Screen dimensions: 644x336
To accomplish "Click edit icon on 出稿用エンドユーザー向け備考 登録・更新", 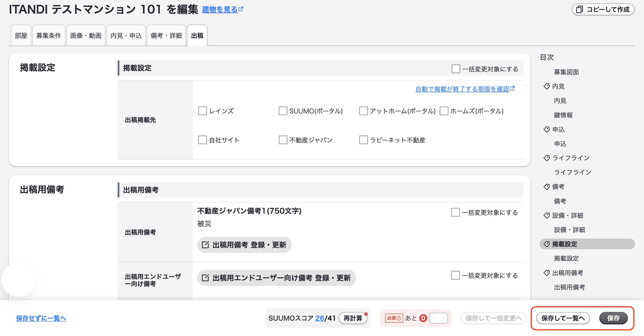I will pyautogui.click(x=205, y=278).
